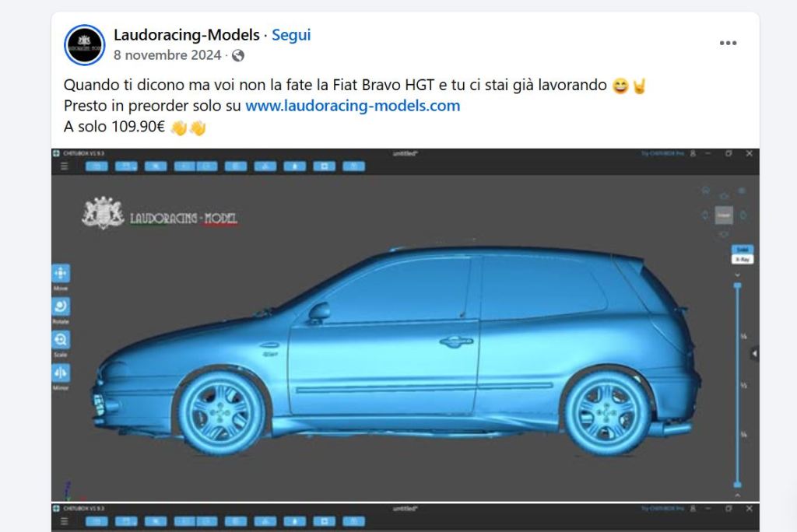The width and height of the screenshot is (797, 532).
Task: Click the globe public audience icon
Action: [x=238, y=55]
